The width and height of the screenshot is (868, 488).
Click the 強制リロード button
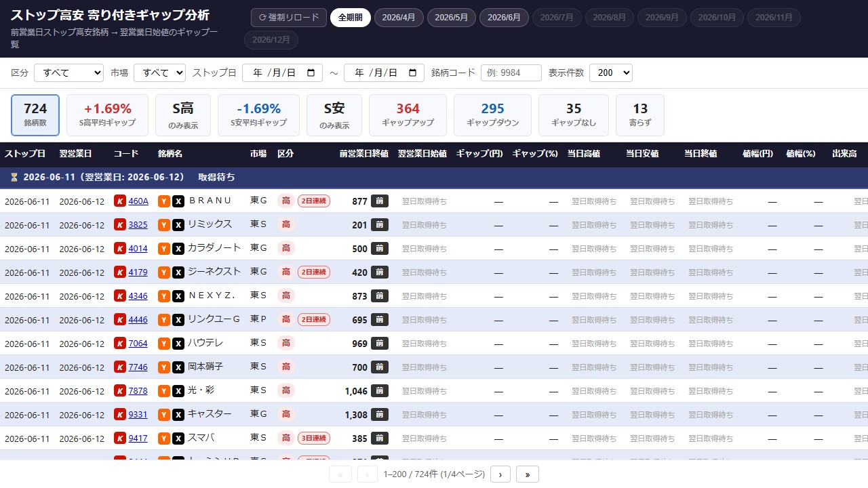289,18
